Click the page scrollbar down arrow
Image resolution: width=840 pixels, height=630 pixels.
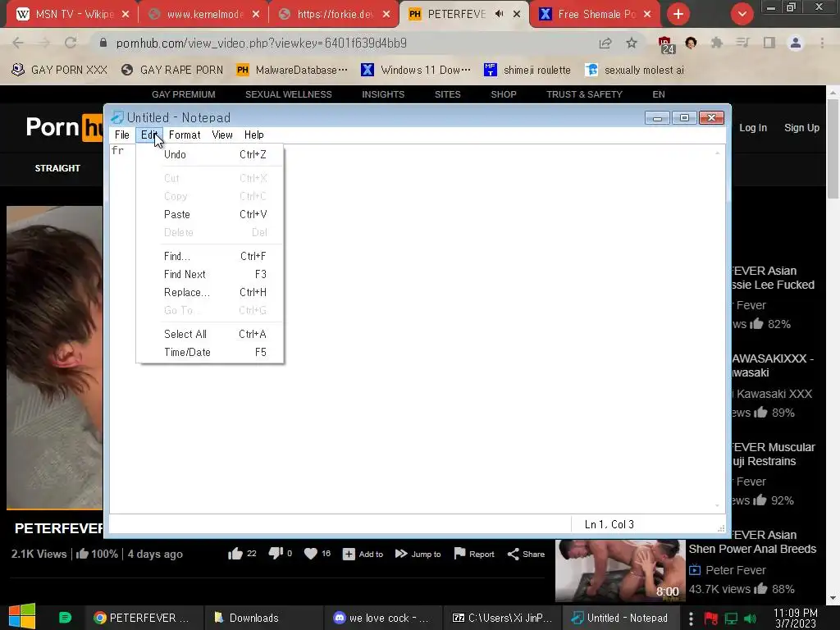click(833, 598)
